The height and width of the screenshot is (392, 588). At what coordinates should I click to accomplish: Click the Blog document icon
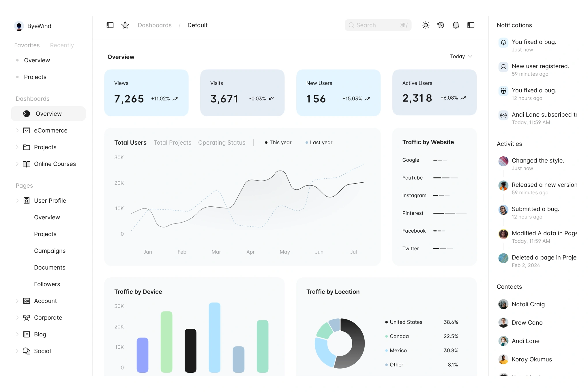coord(27,334)
